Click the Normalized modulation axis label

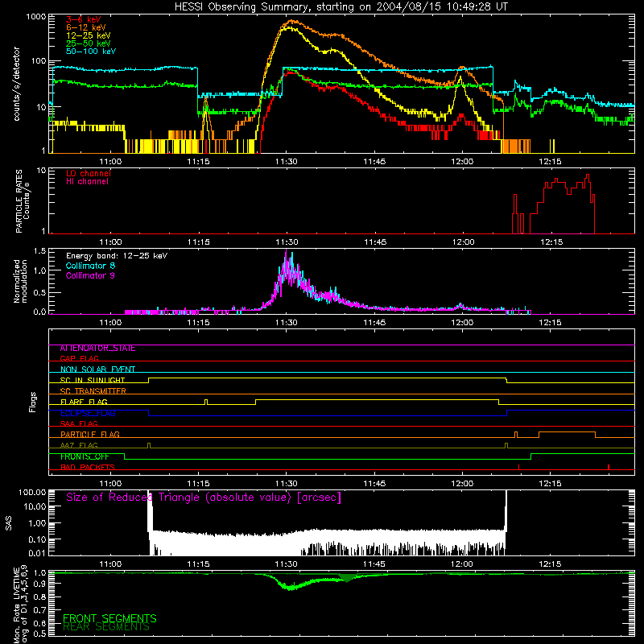(20, 281)
